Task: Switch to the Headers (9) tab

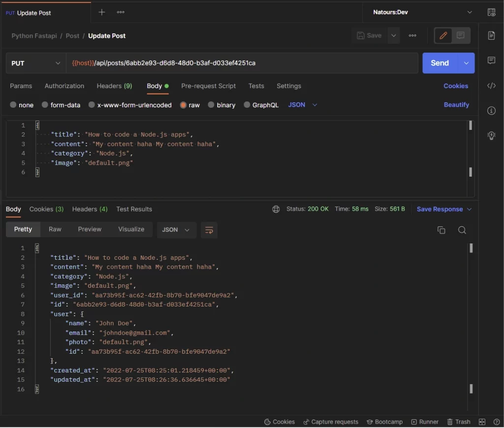Action: coord(114,86)
